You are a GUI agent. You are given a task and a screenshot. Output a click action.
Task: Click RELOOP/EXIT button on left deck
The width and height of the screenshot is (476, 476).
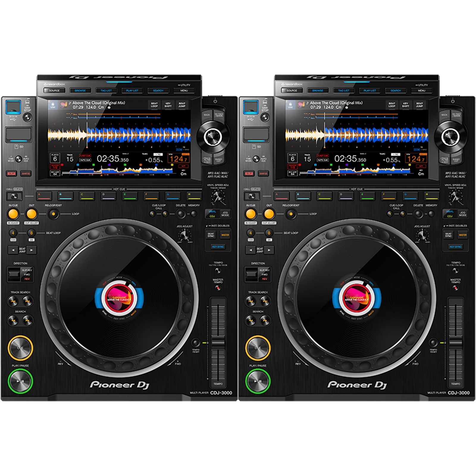click(x=53, y=214)
